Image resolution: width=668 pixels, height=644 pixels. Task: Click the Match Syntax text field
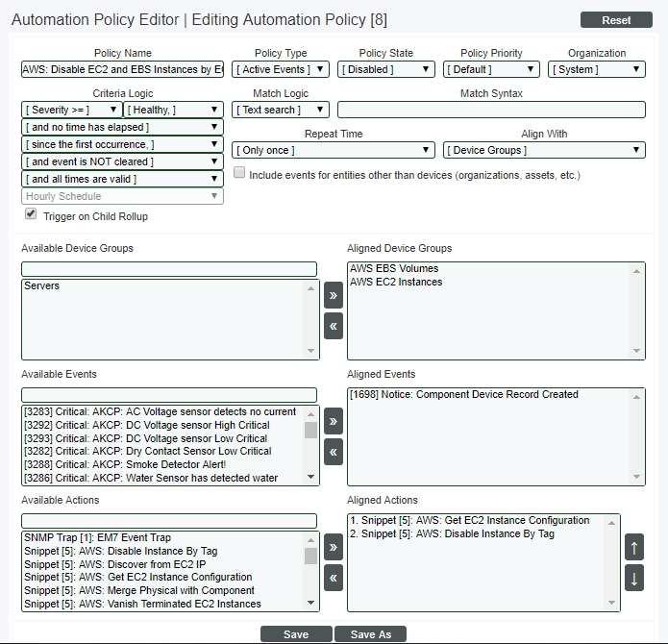click(491, 110)
